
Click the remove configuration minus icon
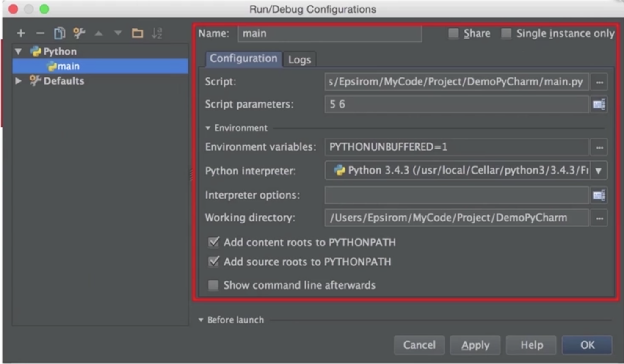pyautogui.click(x=40, y=33)
